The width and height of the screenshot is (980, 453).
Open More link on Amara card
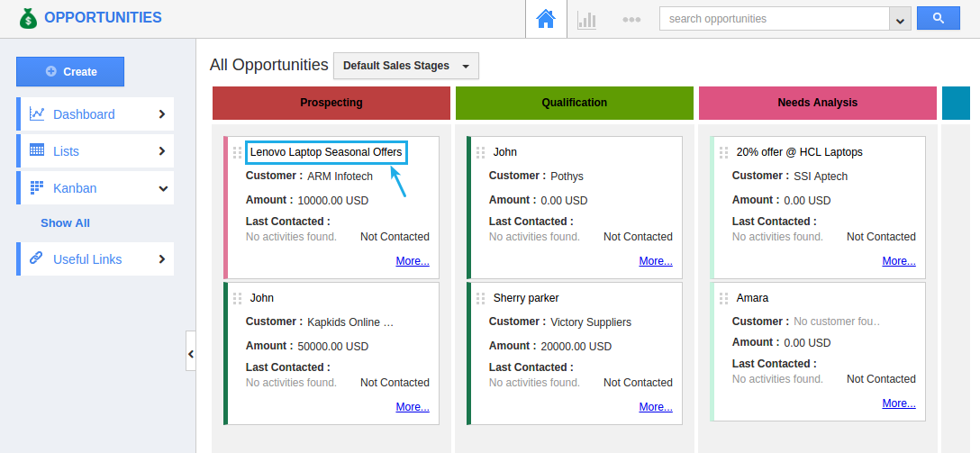(898, 403)
